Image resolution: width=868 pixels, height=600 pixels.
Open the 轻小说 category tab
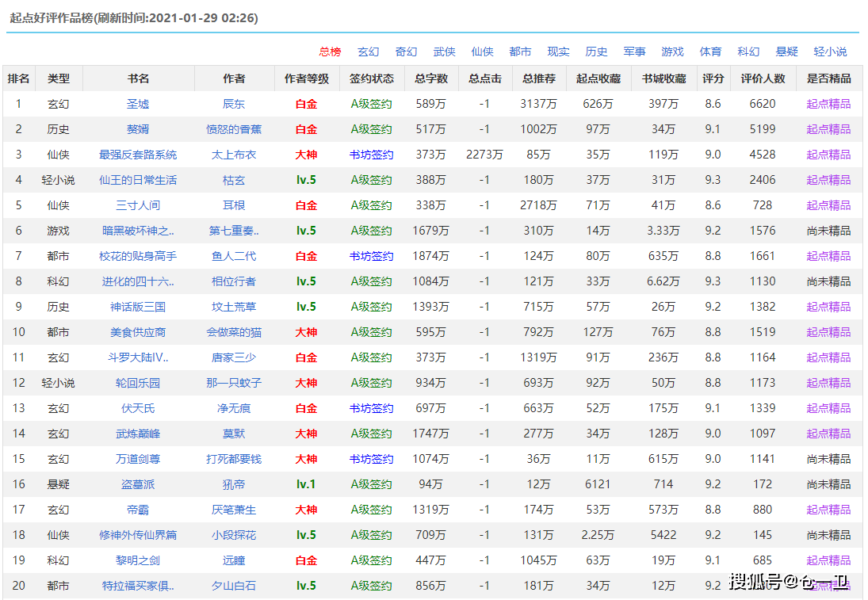tap(830, 52)
